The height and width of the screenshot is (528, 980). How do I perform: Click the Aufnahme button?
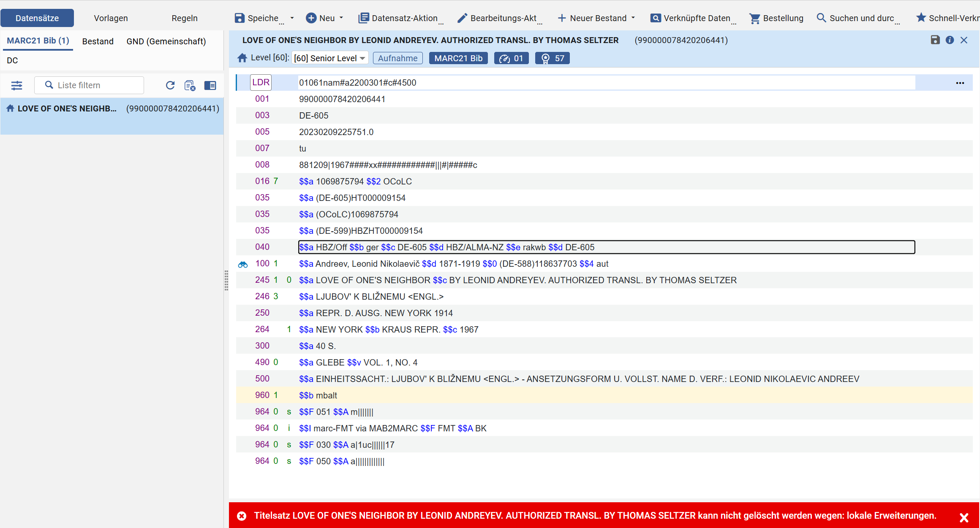tap(397, 58)
